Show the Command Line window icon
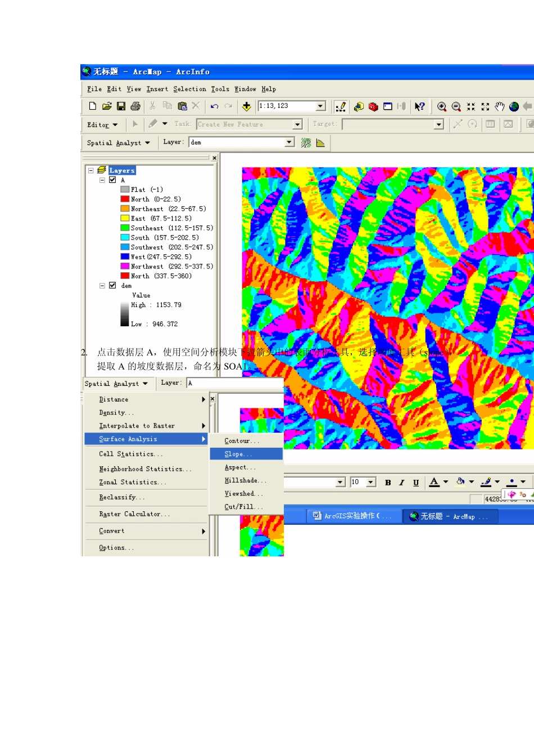Image resolution: width=534 pixels, height=756 pixels. [388, 106]
